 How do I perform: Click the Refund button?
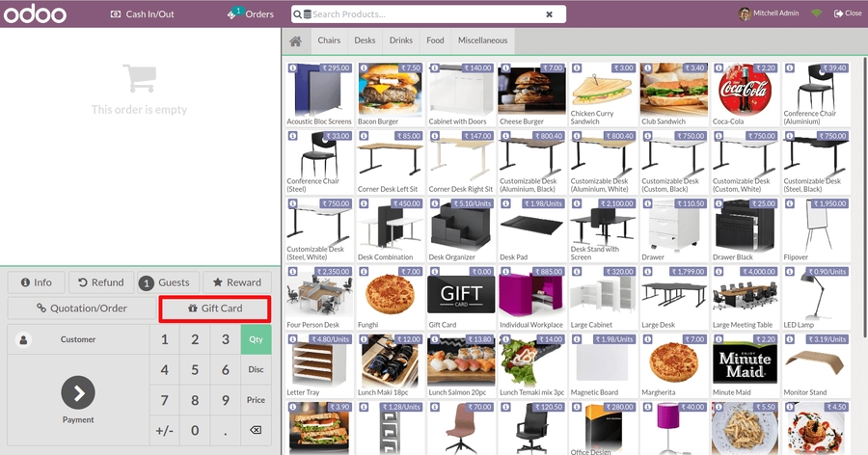[100, 282]
